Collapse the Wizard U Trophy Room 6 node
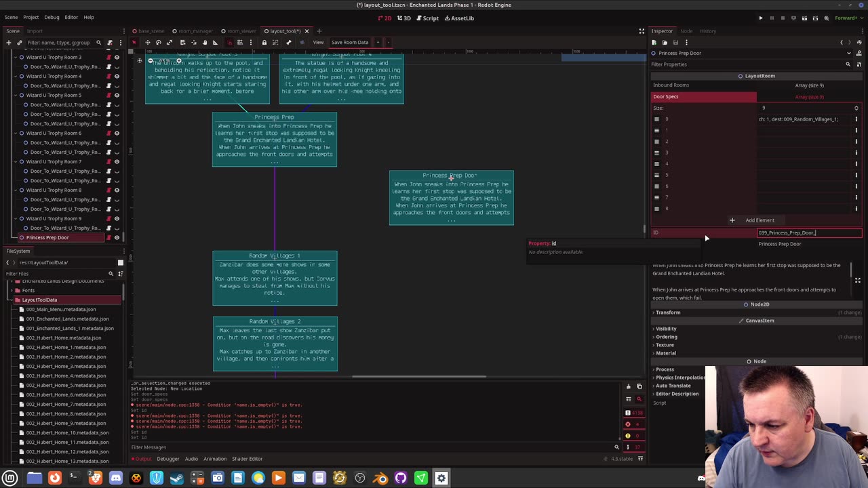The width and height of the screenshot is (868, 488). coord(16,133)
